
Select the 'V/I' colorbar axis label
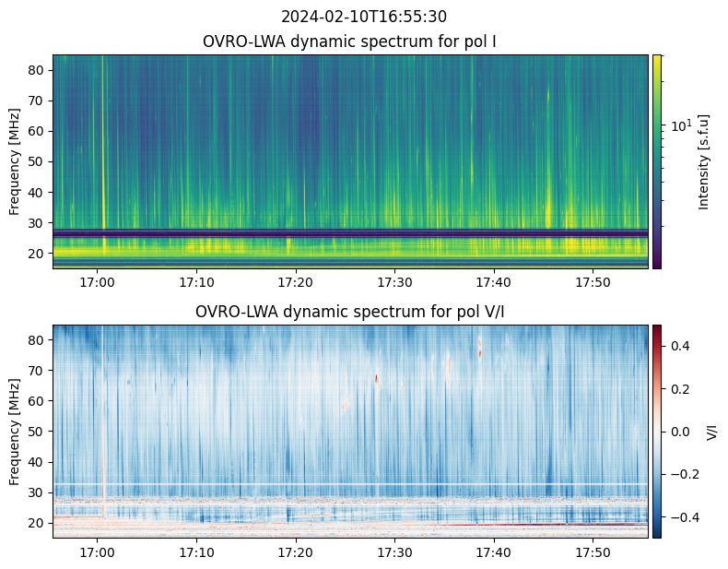point(711,431)
